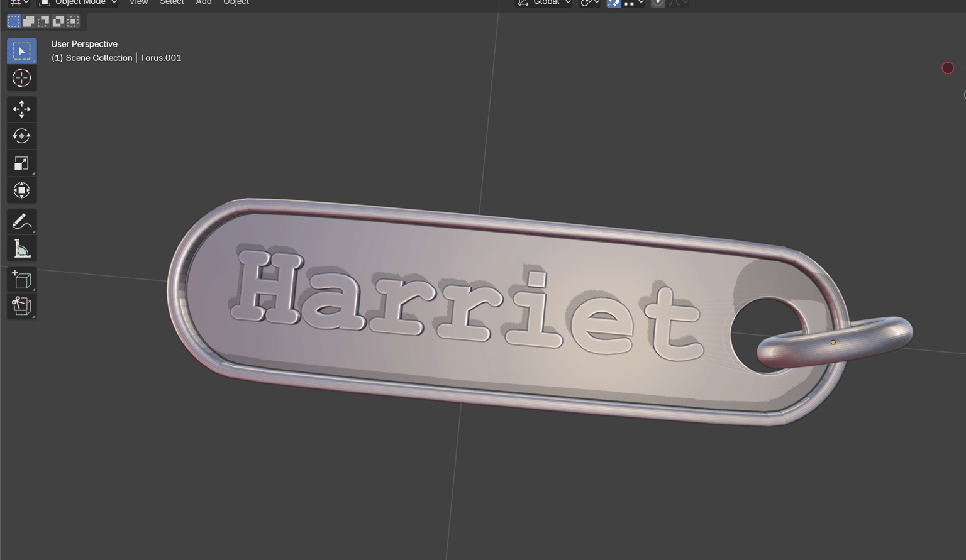Set selection mode to subtract from selection
The image size is (966, 560).
[43, 21]
